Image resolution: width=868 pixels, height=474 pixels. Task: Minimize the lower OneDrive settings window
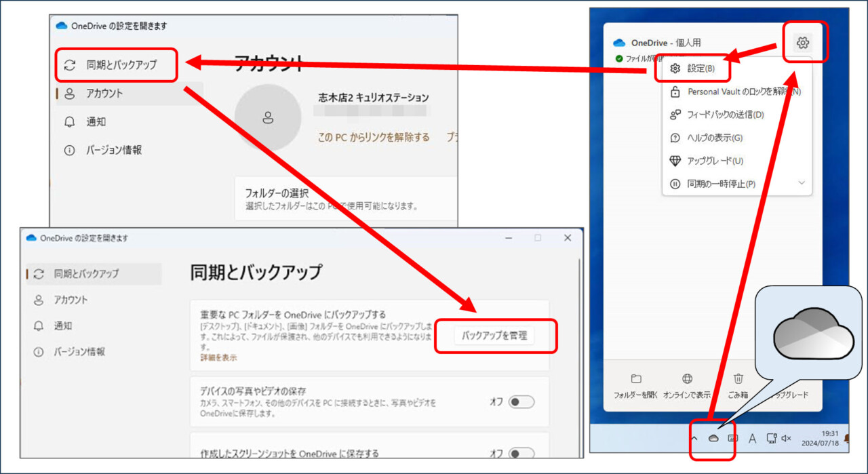507,238
